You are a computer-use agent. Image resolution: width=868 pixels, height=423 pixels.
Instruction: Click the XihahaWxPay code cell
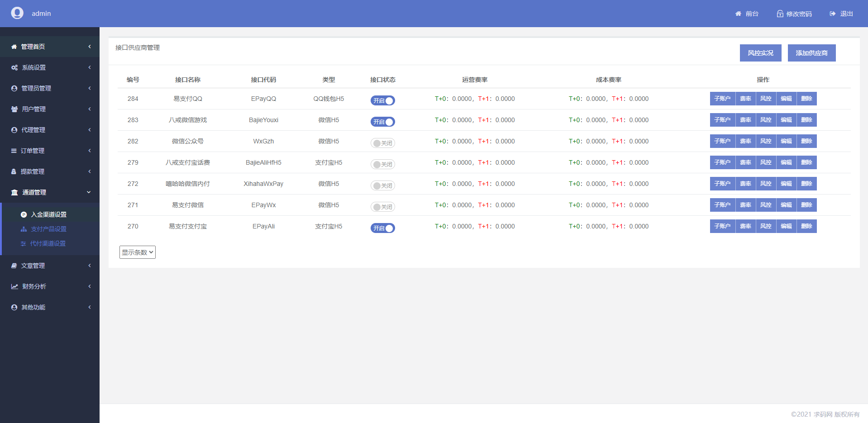click(x=263, y=184)
